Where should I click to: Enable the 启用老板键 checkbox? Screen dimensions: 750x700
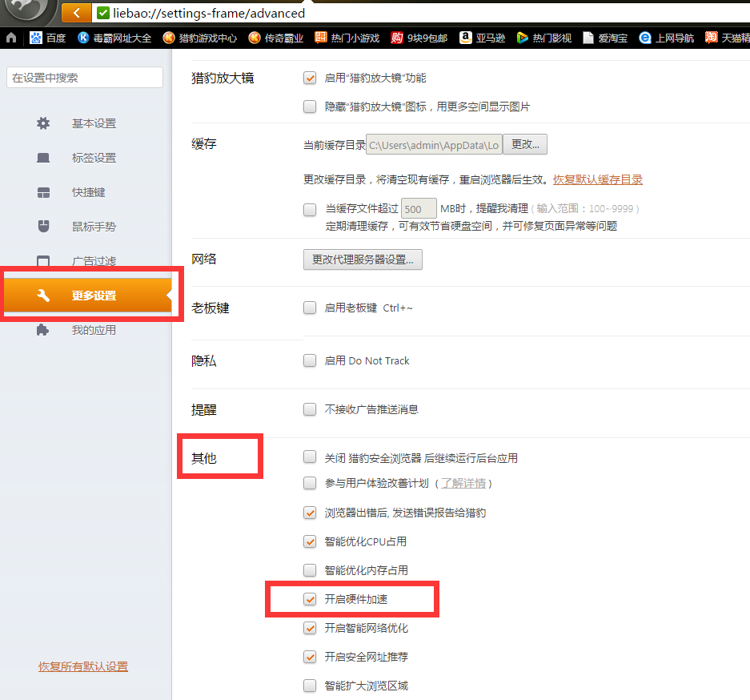click(x=310, y=308)
